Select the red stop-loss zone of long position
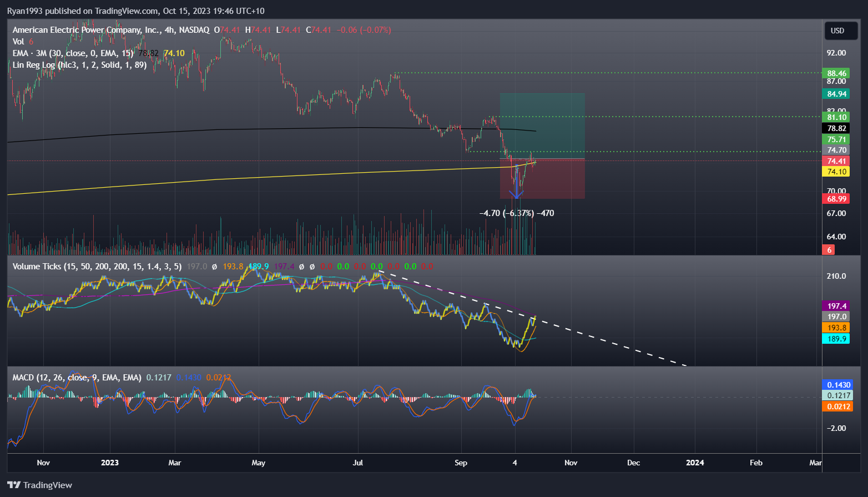This screenshot has height=497, width=868. (542, 179)
